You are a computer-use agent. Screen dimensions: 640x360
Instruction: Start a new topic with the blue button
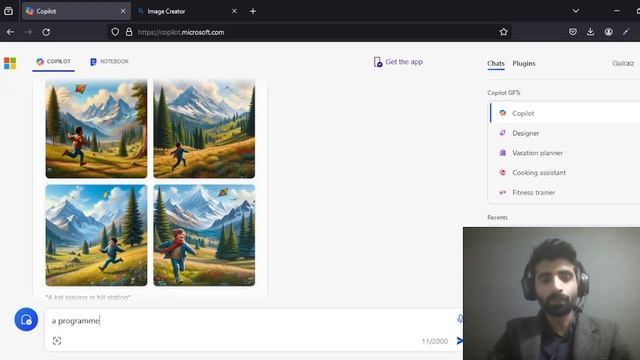[x=26, y=320]
